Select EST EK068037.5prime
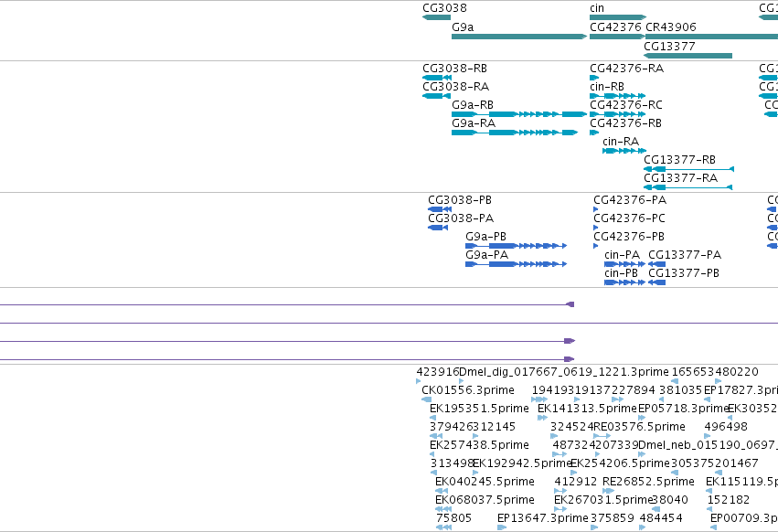This screenshot has width=778, height=532. coord(443,509)
